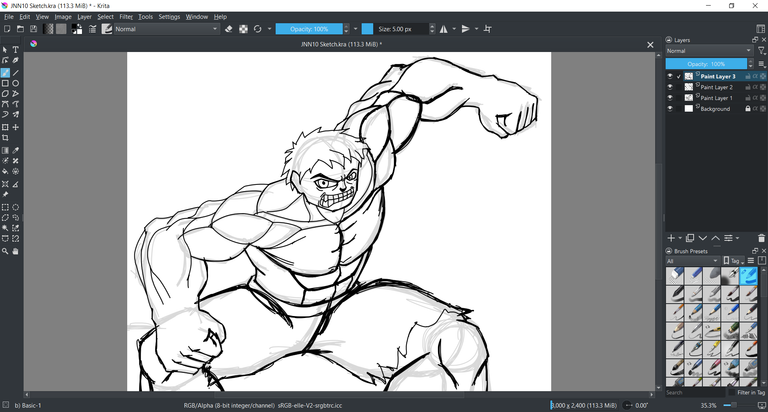Image resolution: width=768 pixels, height=412 pixels.
Task: Select the Fill bucket tool
Action: (5, 171)
